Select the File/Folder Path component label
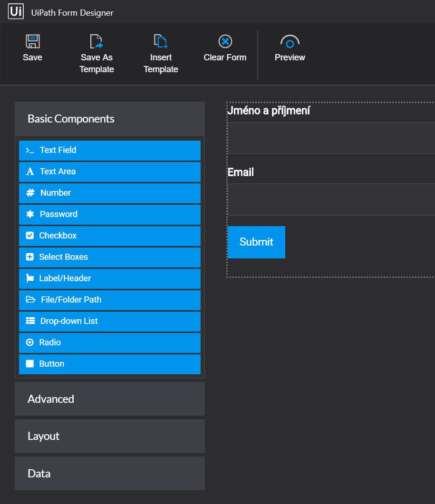The image size is (435, 504). (71, 300)
